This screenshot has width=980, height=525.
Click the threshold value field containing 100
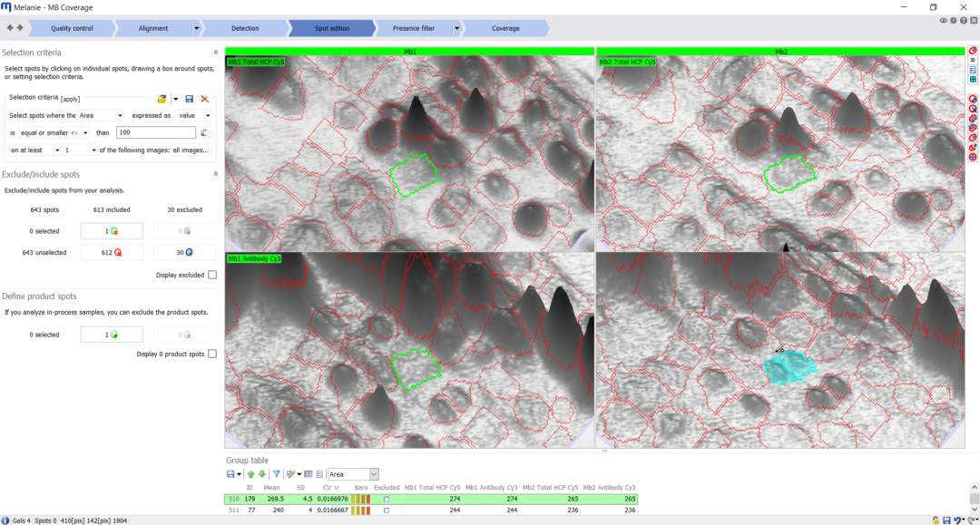pos(155,132)
